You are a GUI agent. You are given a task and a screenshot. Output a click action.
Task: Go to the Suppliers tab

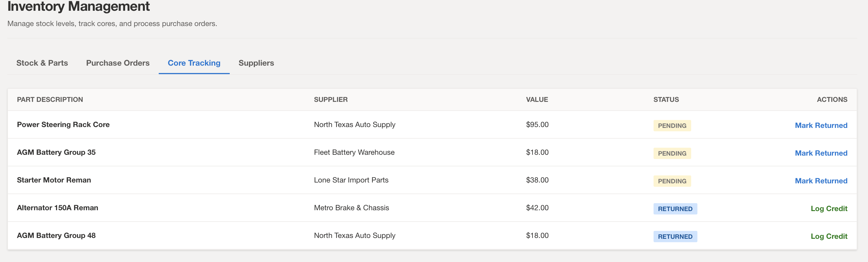[x=256, y=63]
